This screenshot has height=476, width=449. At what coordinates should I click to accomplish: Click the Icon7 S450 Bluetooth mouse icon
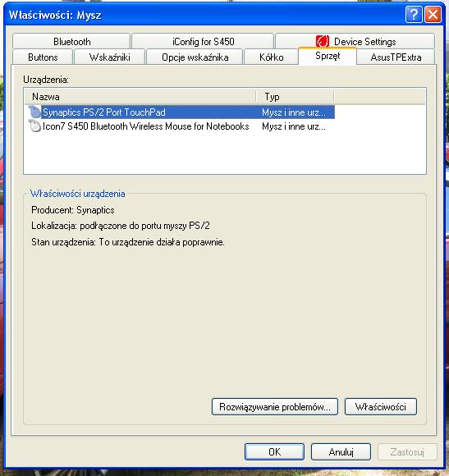click(x=34, y=126)
